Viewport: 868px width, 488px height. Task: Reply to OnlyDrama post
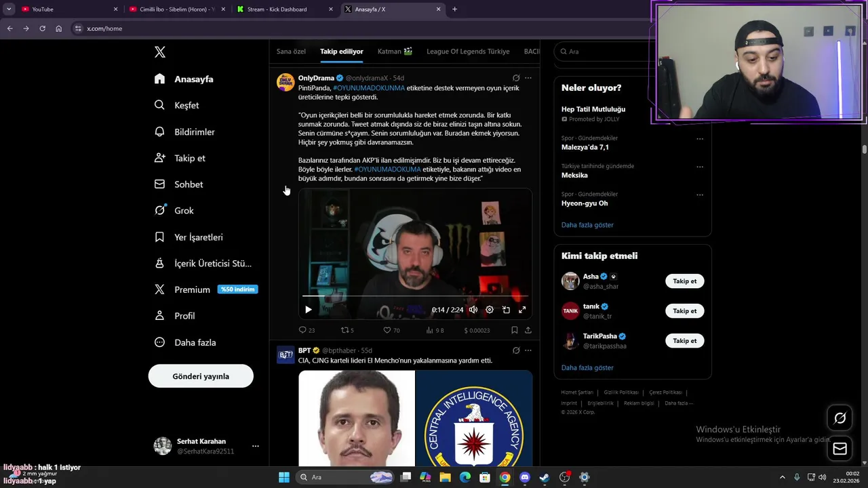(307, 330)
